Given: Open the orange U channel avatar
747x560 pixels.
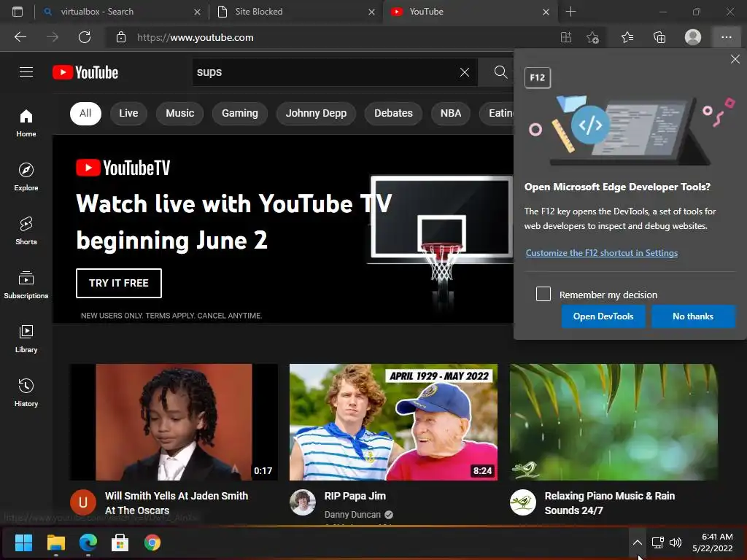Looking at the screenshot, I should click(83, 502).
